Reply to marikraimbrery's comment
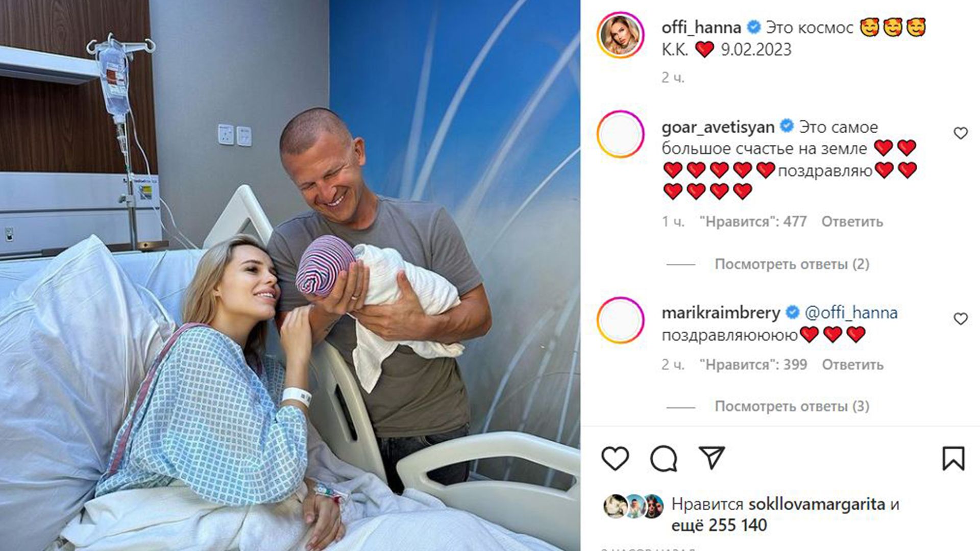This screenshot has width=980, height=551. pos(852,365)
